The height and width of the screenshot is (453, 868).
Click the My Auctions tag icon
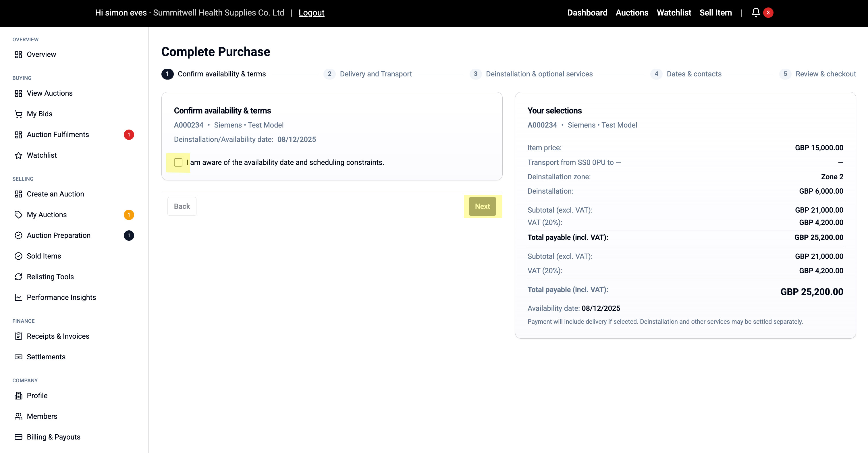pos(19,215)
